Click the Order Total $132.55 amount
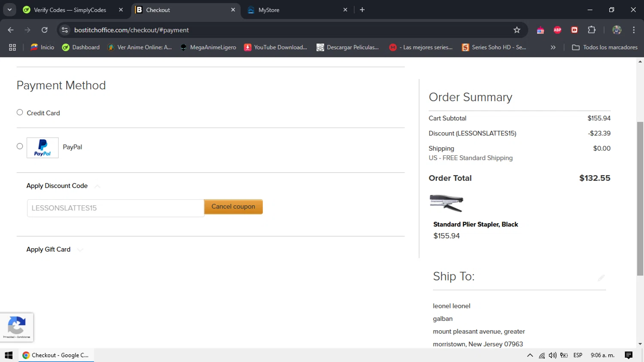Screen dimensions: 644x362 click(595, 178)
